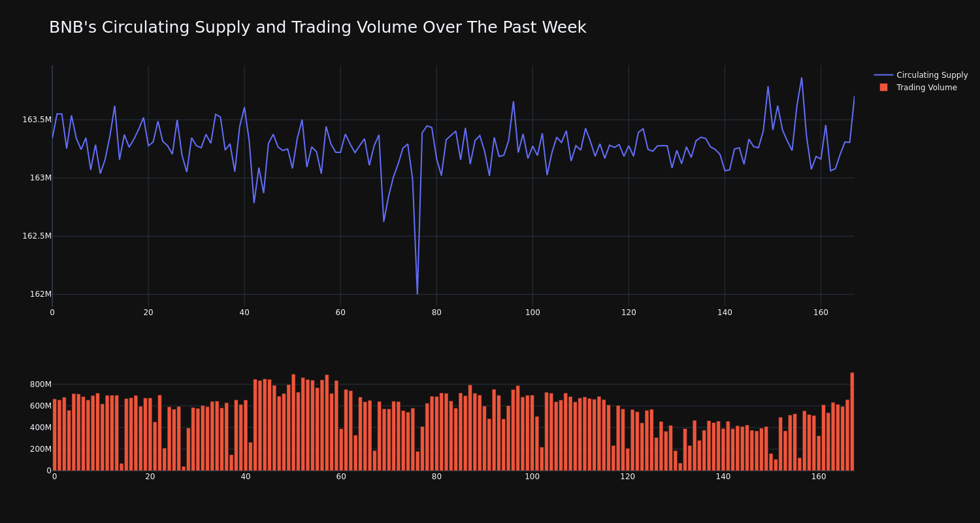Screen dimensions: 980x523
Task: Click the supply line's lowest dip near 76
Action: point(417,293)
